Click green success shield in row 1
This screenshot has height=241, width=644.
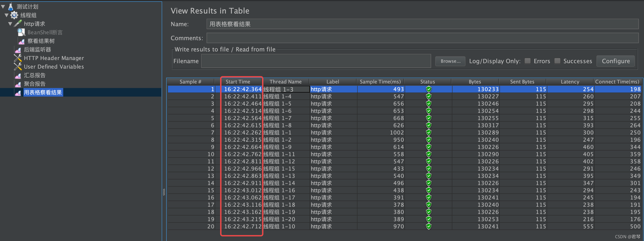(429, 89)
